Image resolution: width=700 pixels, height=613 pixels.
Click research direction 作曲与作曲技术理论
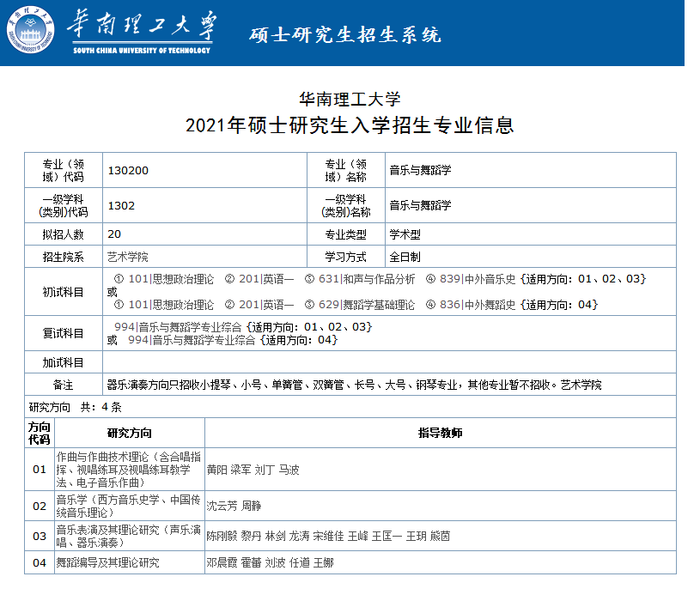(129, 470)
